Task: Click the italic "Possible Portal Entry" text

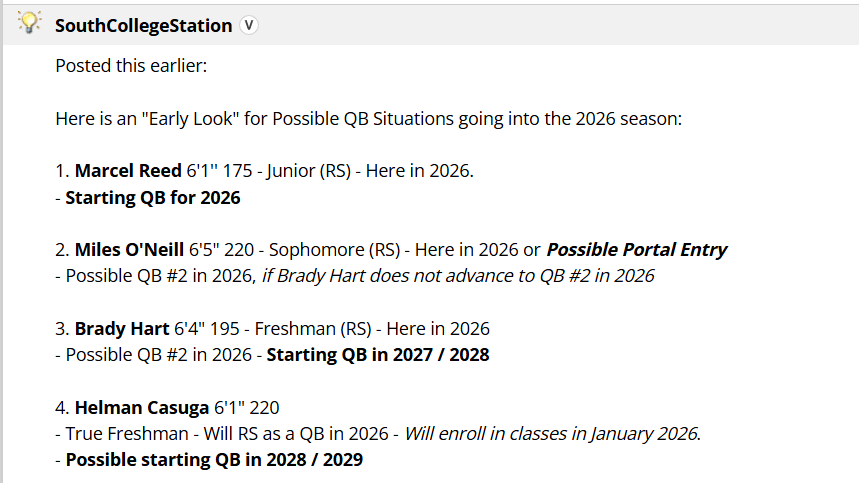Action: (637, 250)
